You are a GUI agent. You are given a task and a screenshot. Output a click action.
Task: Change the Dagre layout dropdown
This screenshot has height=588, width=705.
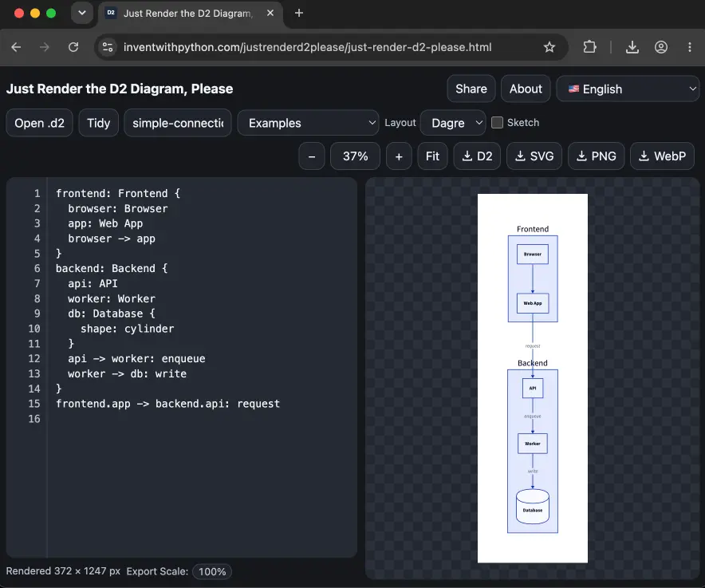click(453, 123)
